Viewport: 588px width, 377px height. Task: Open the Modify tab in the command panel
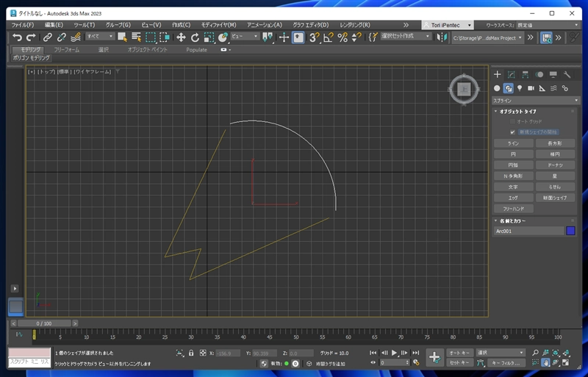pos(512,74)
